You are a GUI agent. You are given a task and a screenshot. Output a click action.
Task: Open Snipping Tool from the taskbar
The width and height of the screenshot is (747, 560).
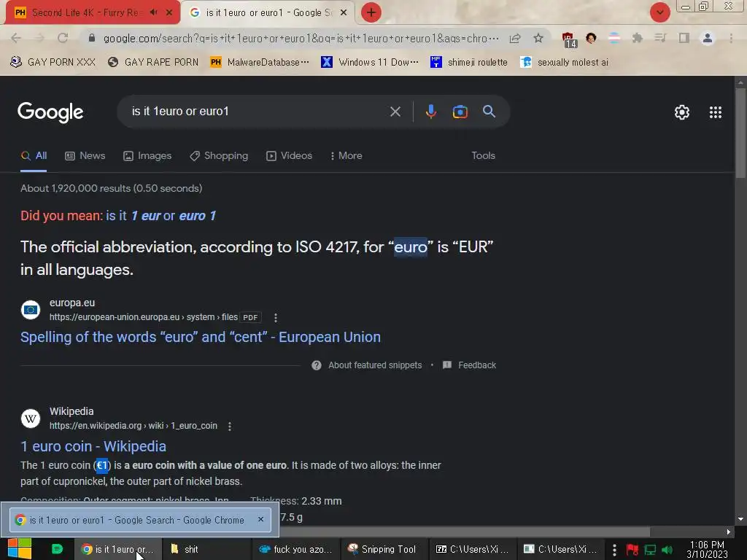tap(384, 549)
